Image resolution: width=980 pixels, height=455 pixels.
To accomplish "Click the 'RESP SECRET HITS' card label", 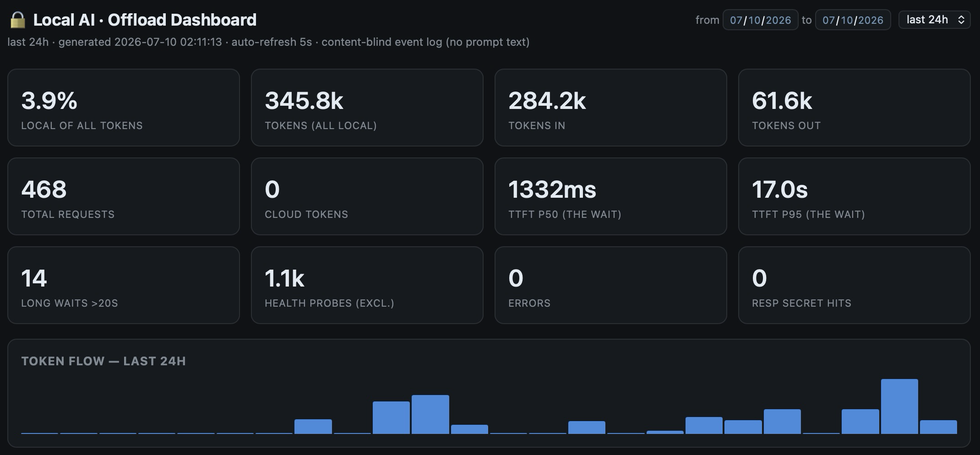I will point(801,303).
